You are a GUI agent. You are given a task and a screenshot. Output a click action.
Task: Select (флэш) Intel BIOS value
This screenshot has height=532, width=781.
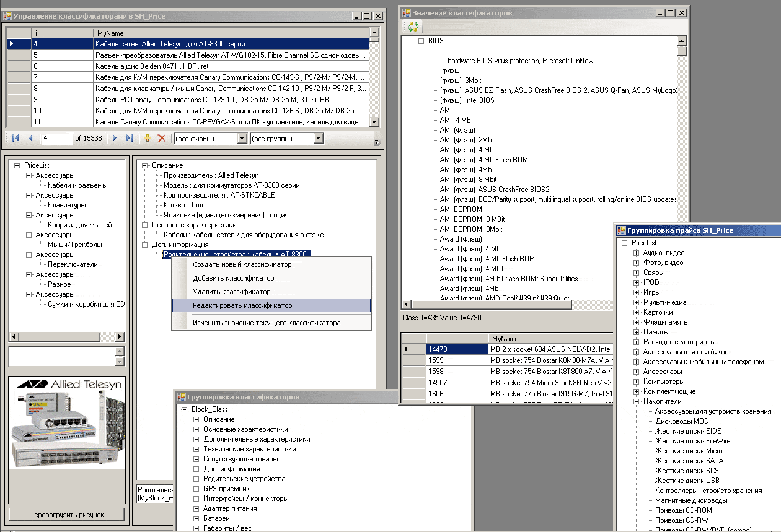click(x=467, y=100)
